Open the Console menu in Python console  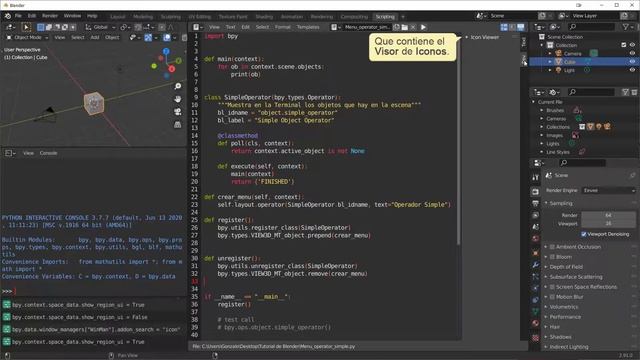tap(48, 153)
